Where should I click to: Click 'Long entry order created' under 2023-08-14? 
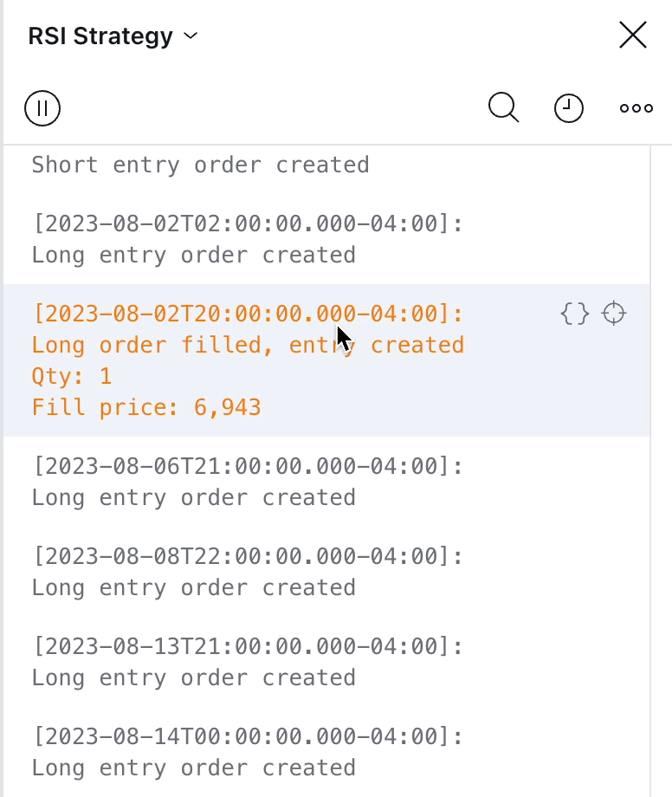pos(193,768)
